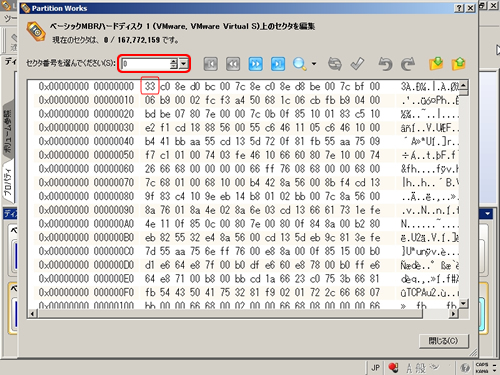The width and height of the screenshot is (500, 375).
Task: Select byte c0 next to 33
Action: point(165,86)
